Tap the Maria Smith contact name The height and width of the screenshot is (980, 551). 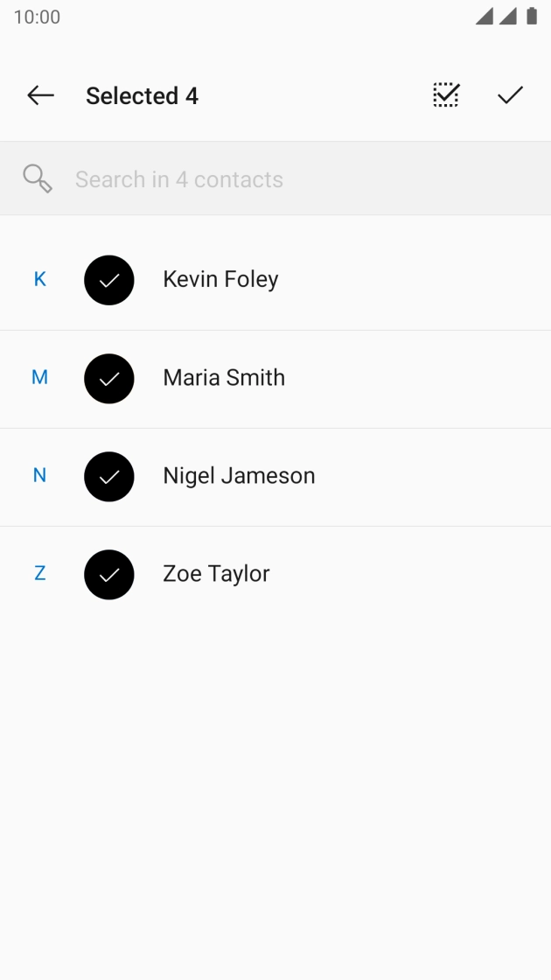(224, 377)
